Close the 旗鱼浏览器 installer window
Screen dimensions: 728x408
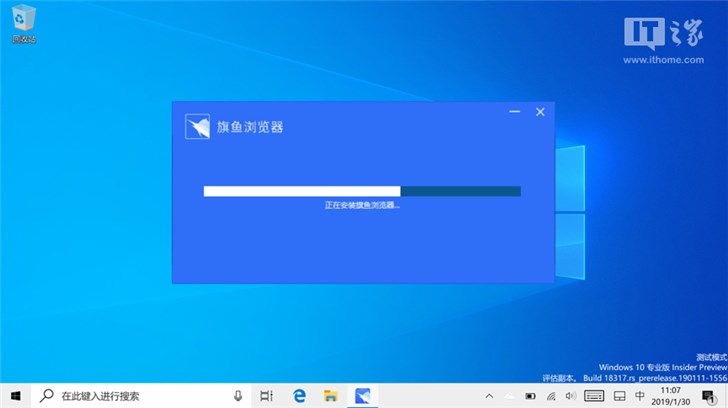[x=540, y=112]
